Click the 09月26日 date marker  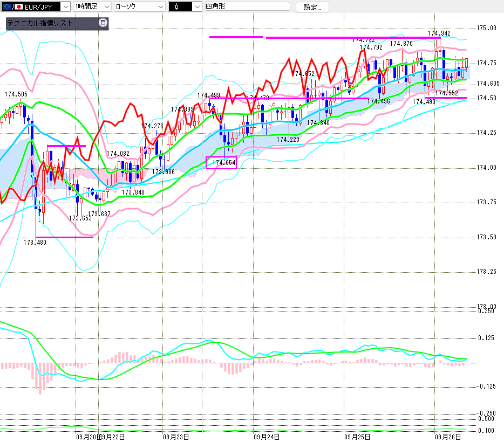pyautogui.click(x=448, y=436)
